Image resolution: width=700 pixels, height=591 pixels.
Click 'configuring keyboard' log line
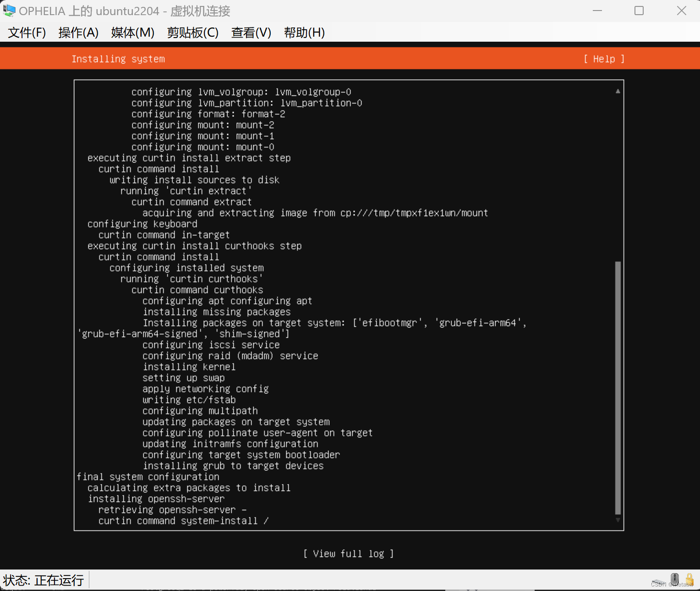coord(142,224)
